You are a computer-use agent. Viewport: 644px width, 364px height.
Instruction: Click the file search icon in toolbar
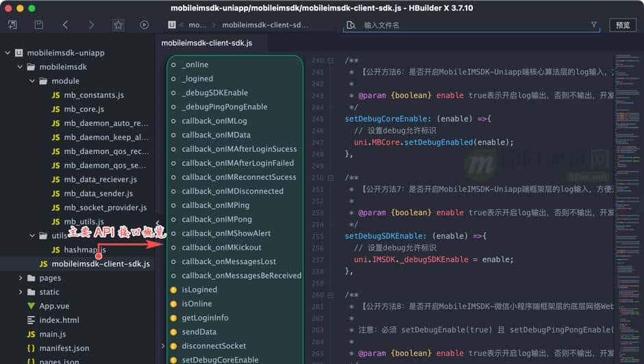350,25
